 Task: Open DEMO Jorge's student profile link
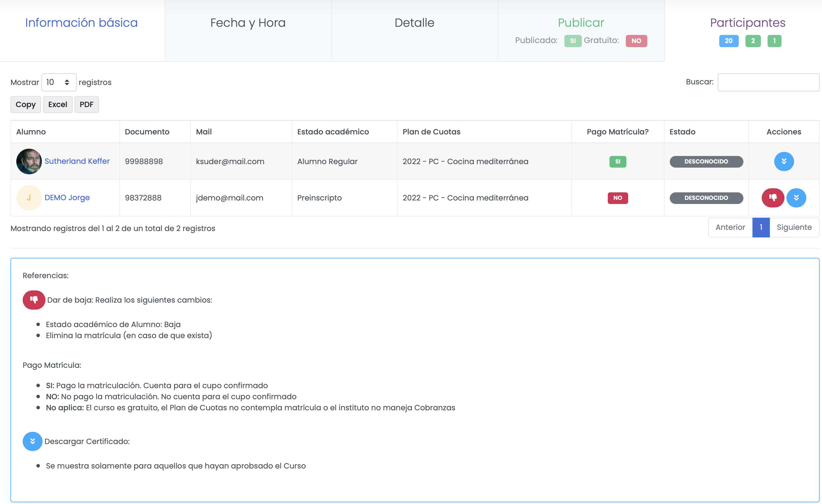[67, 198]
